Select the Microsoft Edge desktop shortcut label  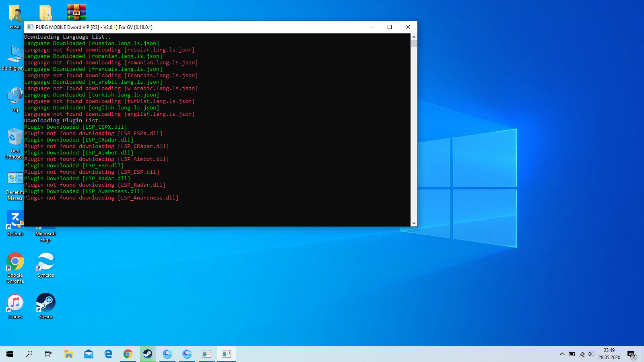coord(45,237)
